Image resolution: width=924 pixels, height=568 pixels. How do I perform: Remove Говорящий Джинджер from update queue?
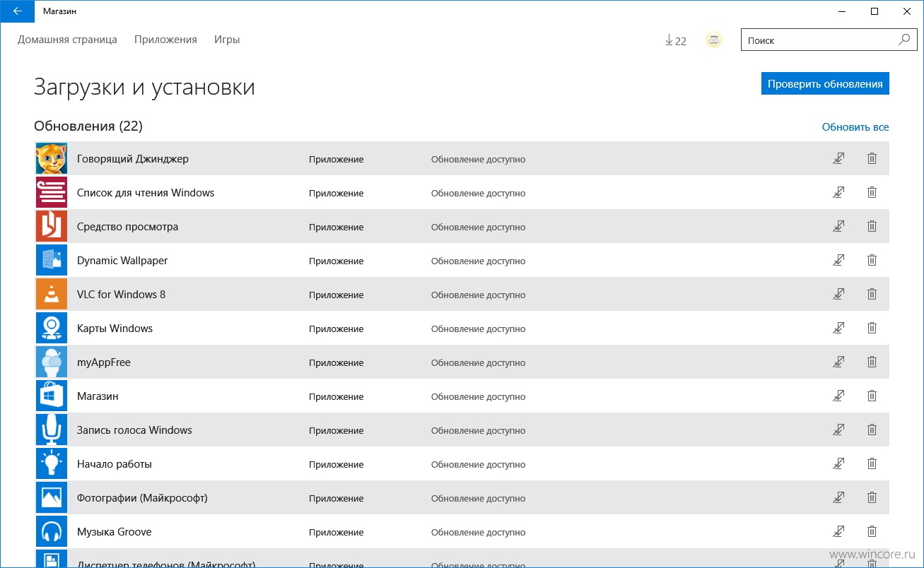pyautogui.click(x=872, y=159)
